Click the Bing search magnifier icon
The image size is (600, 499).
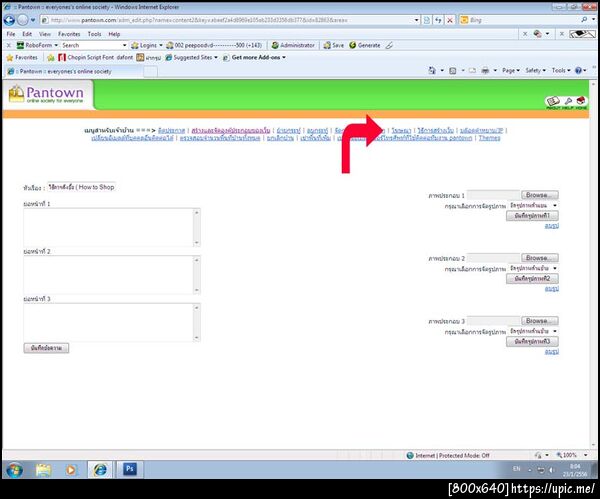click(584, 20)
